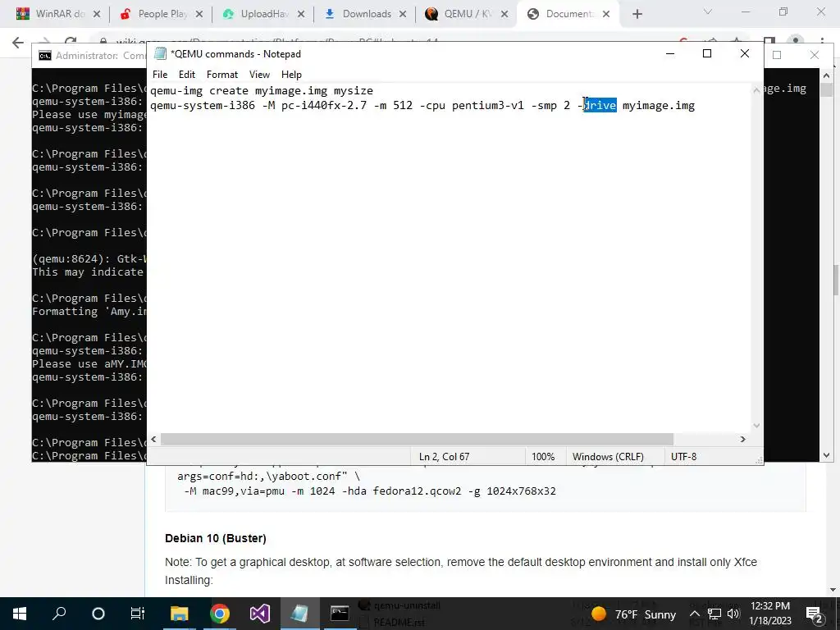Click the UTF-8 encoding status entry
The image size is (840, 630).
tap(683, 457)
